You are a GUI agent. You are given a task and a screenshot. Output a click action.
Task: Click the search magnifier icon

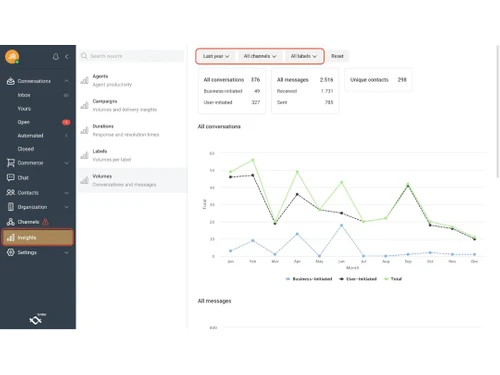84,56
